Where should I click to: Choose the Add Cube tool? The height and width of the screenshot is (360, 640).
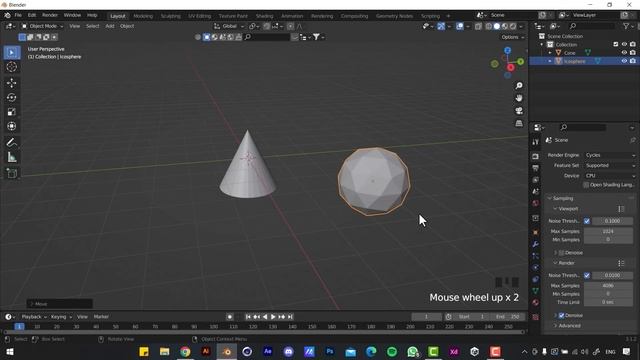(11, 173)
